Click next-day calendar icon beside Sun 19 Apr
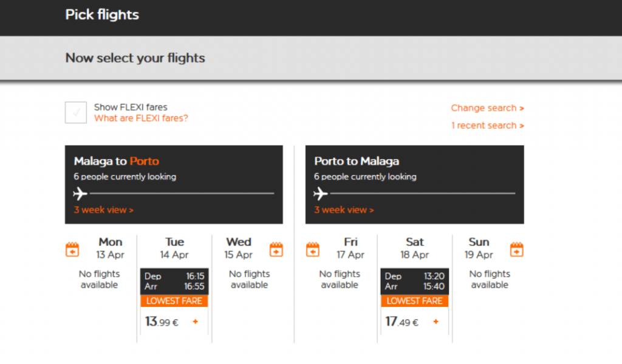Image resolution: width=622 pixels, height=364 pixels. click(516, 249)
